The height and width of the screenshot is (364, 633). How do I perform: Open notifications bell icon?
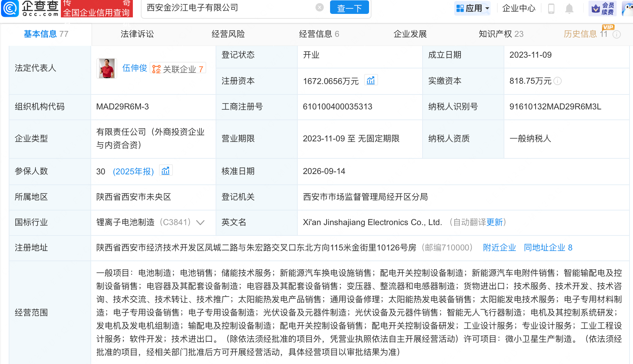click(x=569, y=8)
